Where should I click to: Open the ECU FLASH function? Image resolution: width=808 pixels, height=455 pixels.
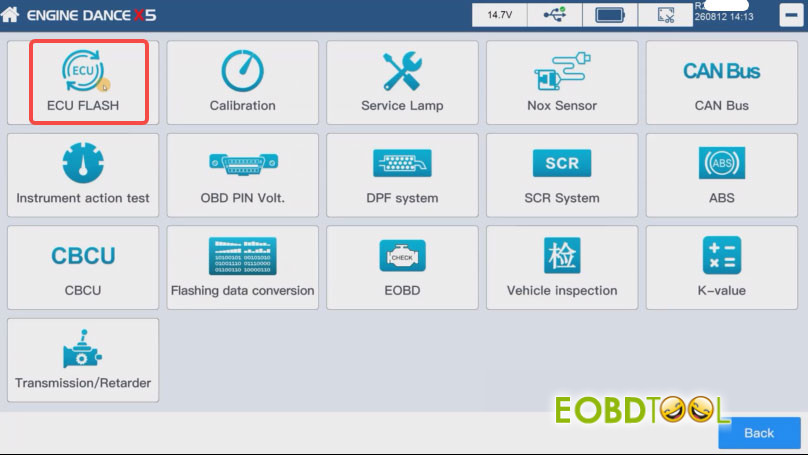pos(83,82)
